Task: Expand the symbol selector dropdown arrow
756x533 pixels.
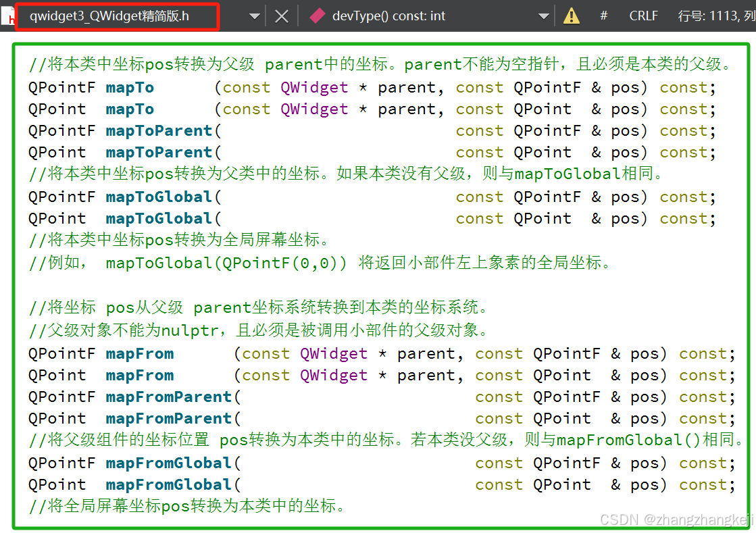Action: tap(544, 16)
